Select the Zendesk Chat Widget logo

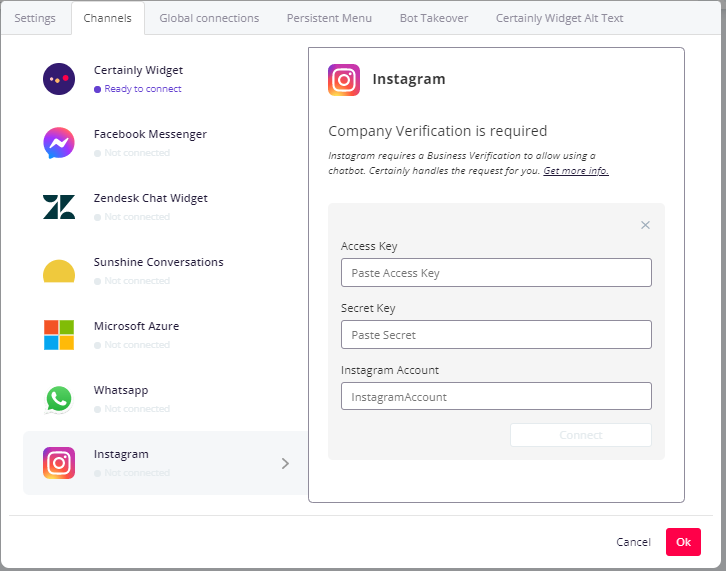coord(59,207)
